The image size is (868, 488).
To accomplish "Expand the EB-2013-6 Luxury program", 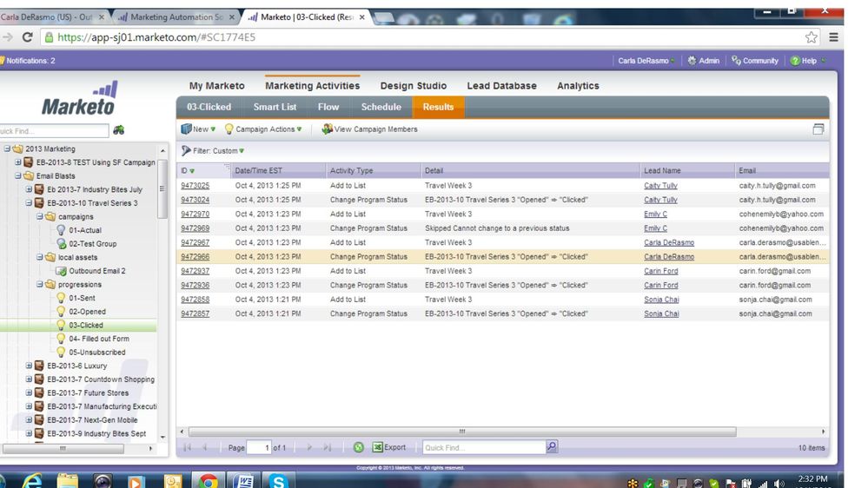I will coord(29,366).
